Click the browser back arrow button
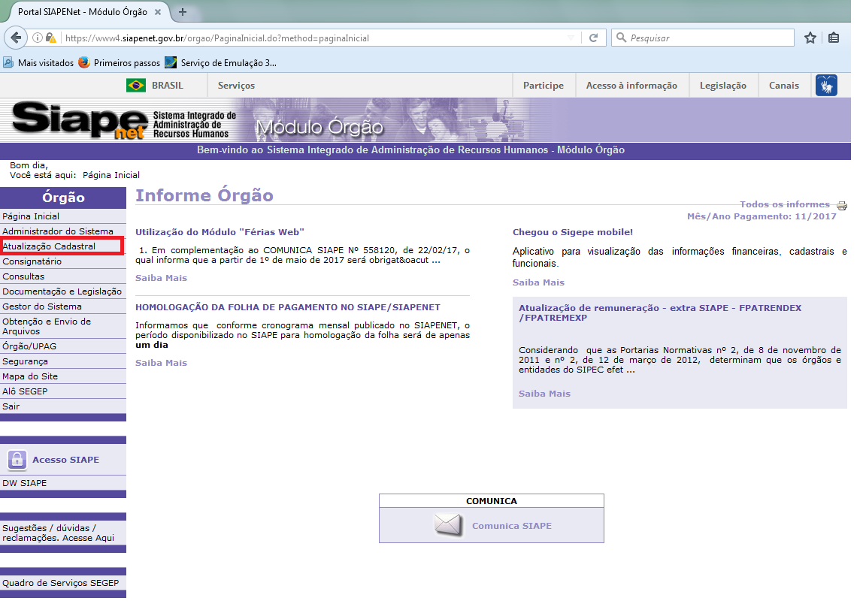The width and height of the screenshot is (866, 616). click(16, 38)
